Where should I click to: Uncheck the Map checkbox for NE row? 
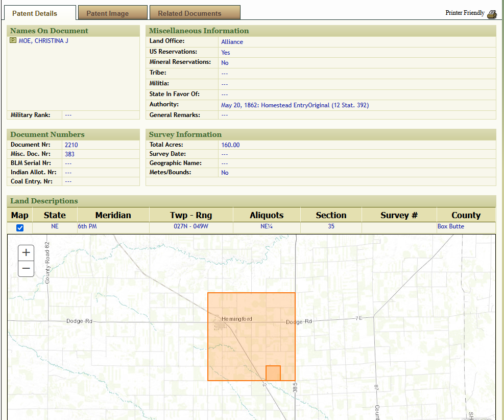(20, 228)
